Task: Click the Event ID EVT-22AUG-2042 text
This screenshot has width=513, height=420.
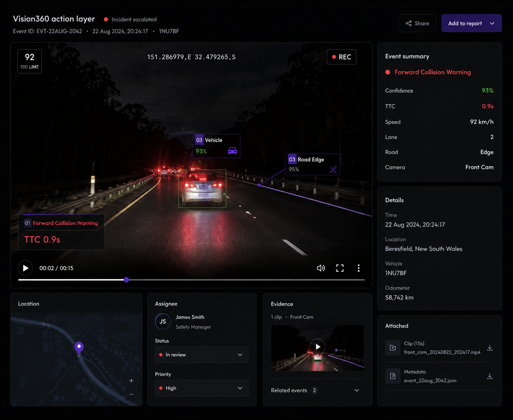Action: (47, 31)
